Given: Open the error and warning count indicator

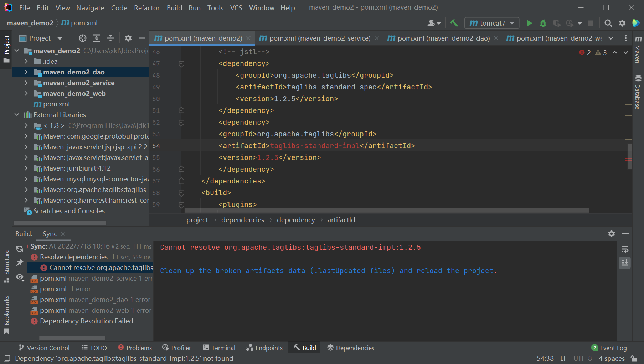Looking at the screenshot, I should [593, 52].
